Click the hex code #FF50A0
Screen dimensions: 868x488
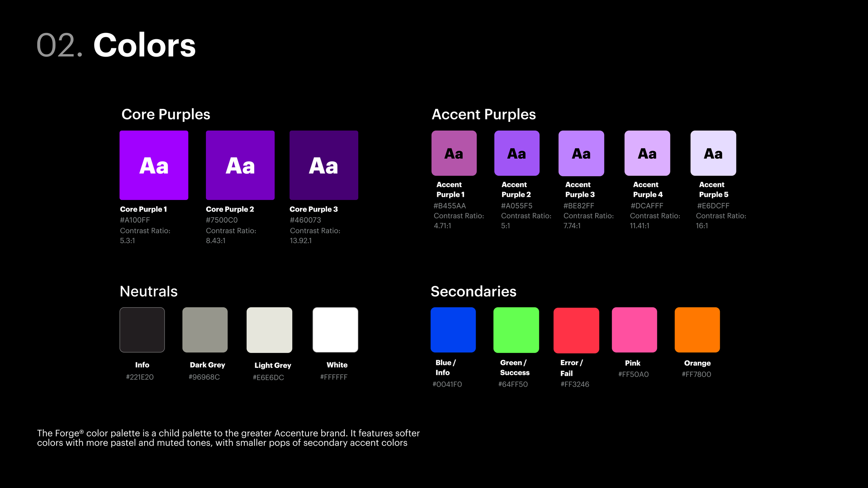(x=633, y=375)
